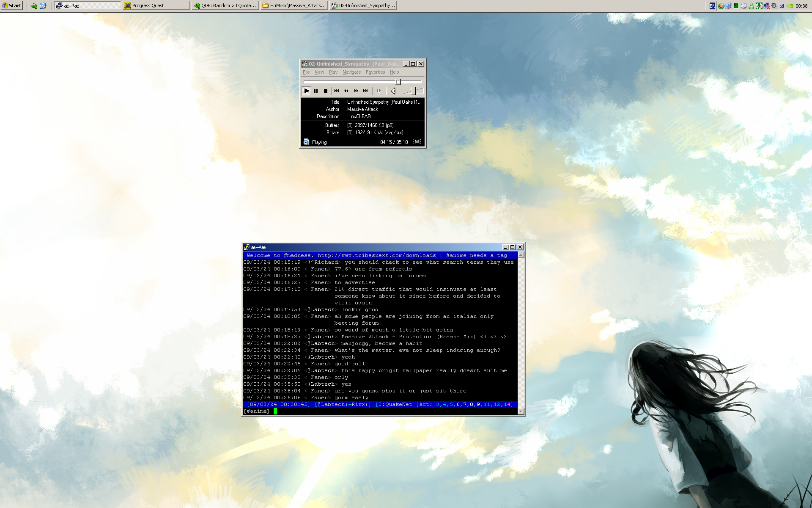Open the Favorites menu
The width and height of the screenshot is (812, 508).
pos(375,72)
